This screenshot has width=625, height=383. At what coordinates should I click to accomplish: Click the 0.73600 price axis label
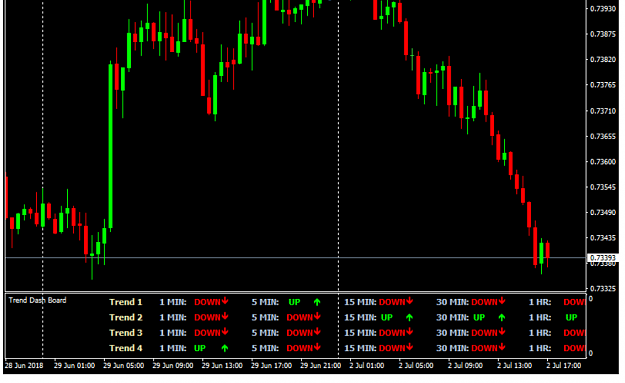point(603,162)
